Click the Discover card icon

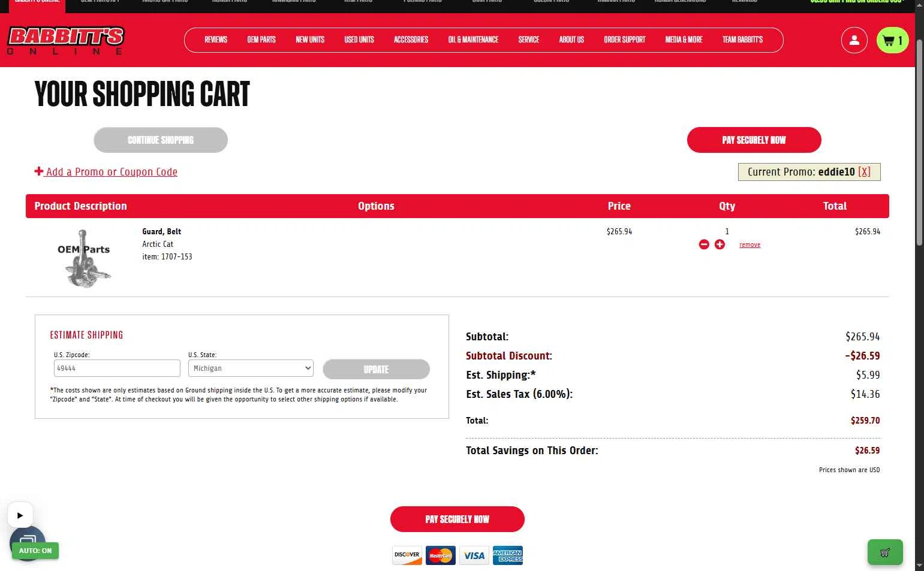pos(407,555)
